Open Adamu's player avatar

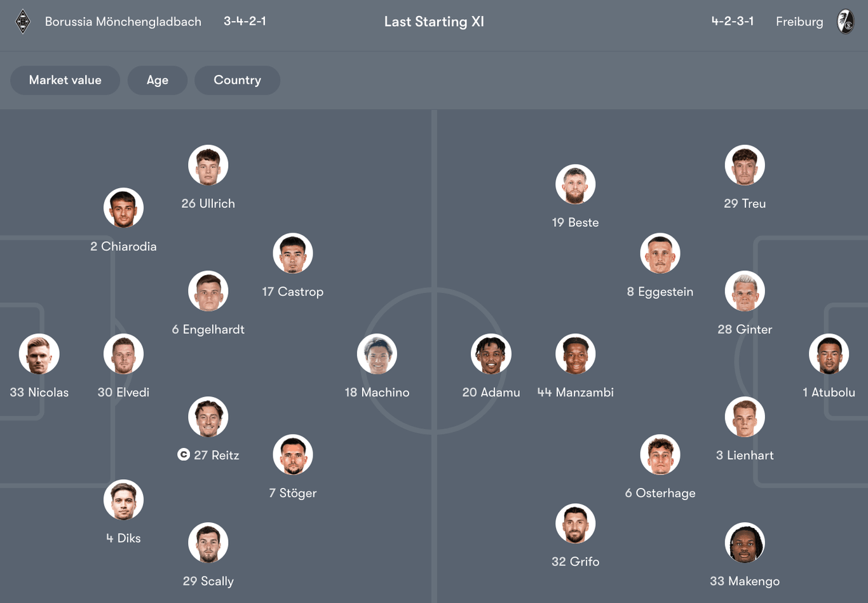[x=491, y=354]
